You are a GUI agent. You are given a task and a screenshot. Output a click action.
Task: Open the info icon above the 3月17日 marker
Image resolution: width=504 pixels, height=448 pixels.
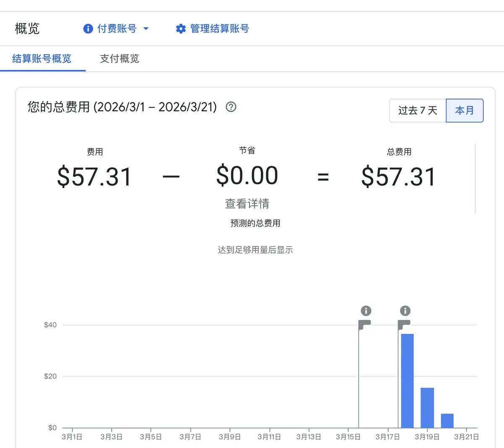(405, 311)
